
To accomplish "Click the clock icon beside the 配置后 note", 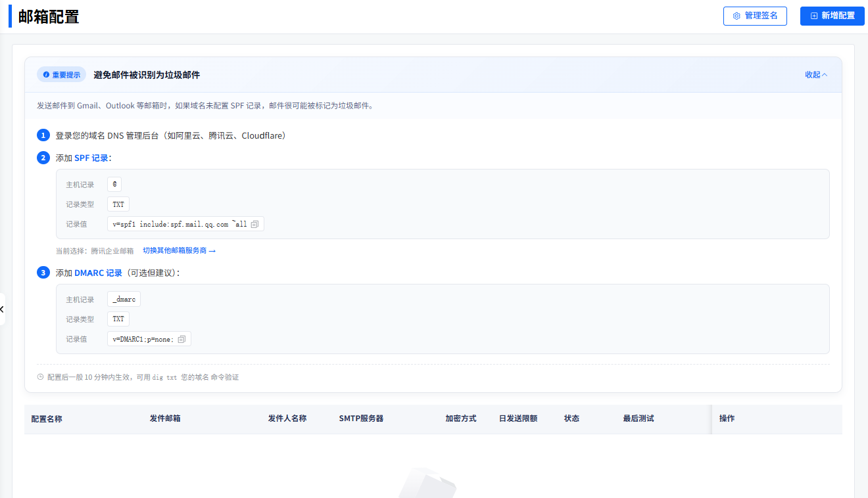I will tap(41, 377).
